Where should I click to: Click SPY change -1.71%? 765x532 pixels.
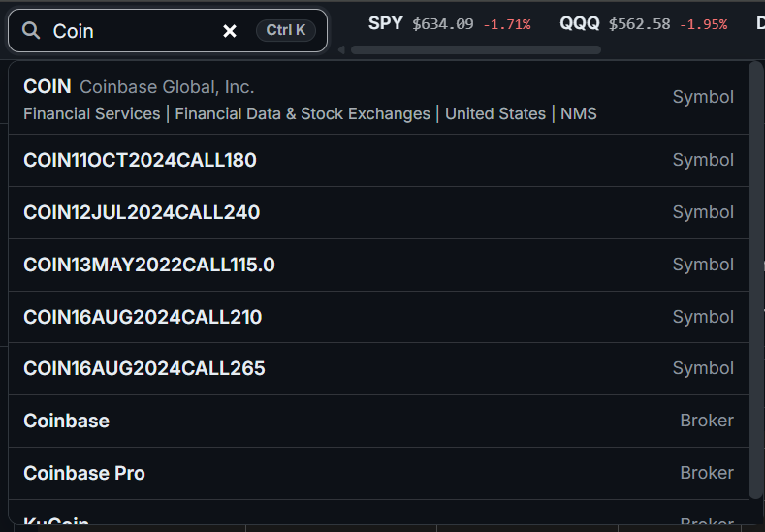coord(506,24)
